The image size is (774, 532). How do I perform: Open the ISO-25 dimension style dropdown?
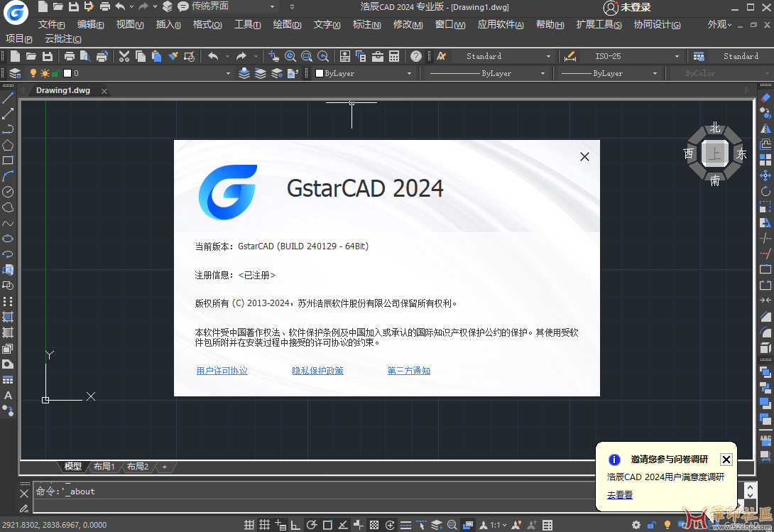coord(677,56)
